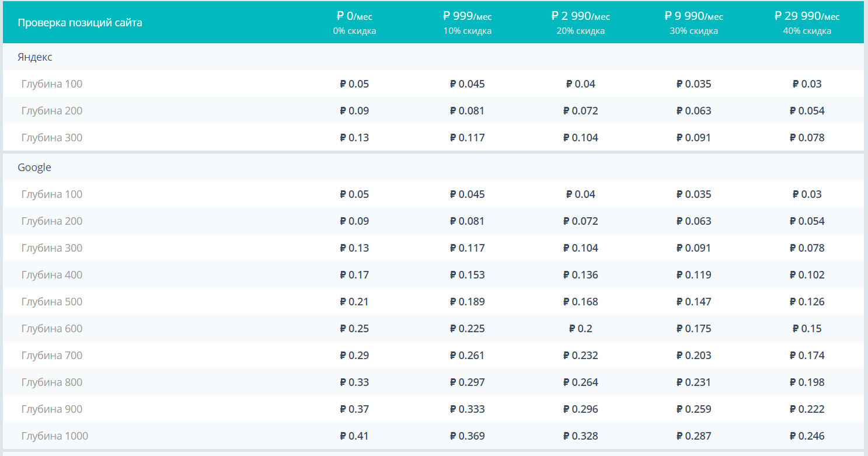Click the '₽ 0.33' price cell
Viewport: 868px width, 456px height.
pos(354,382)
